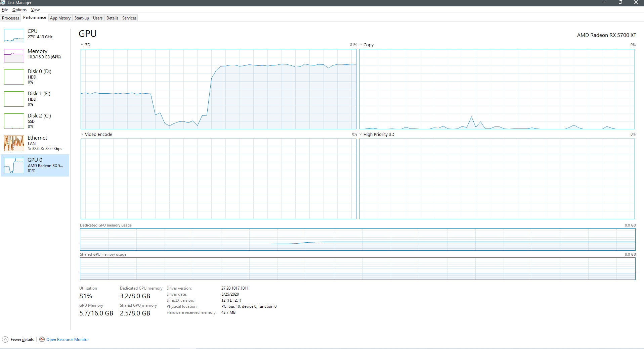This screenshot has height=349, width=644.
Task: Click the Task Manager title bar icon
Action: pos(3,2)
